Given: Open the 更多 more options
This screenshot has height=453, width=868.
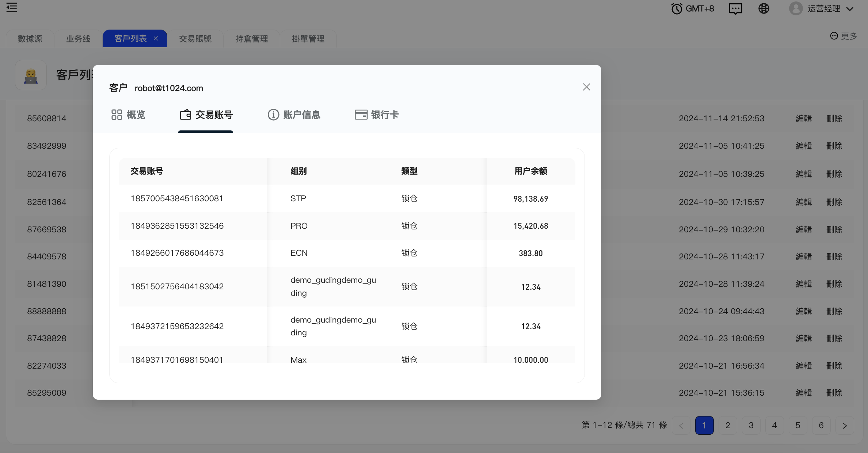Looking at the screenshot, I should click(844, 36).
